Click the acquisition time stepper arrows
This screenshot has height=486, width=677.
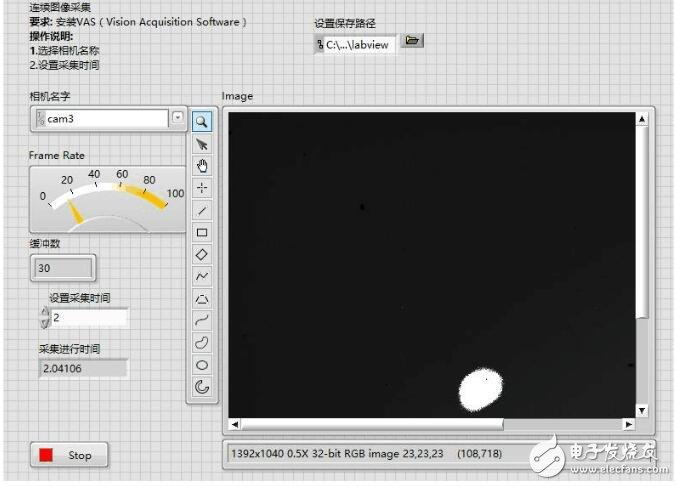44,318
